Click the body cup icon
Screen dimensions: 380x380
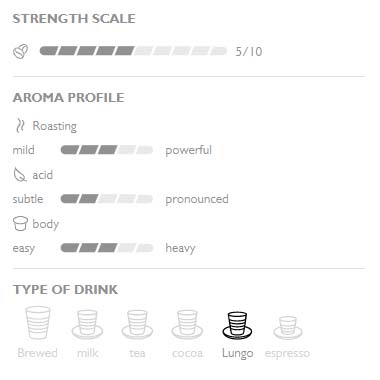20,224
